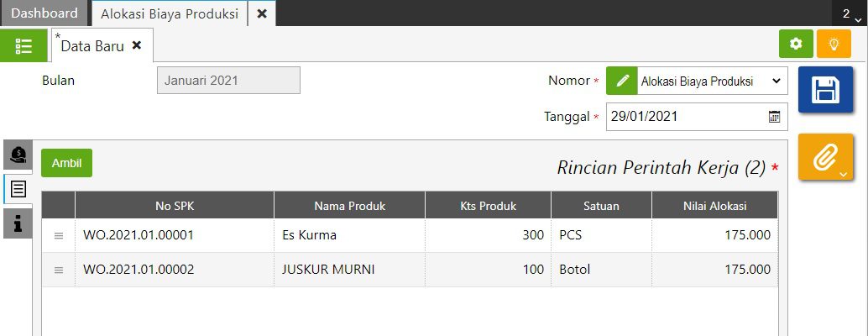Viewport: 868px width, 336px height.
Task: Click the lightbulb hint icon
Action: tap(834, 45)
